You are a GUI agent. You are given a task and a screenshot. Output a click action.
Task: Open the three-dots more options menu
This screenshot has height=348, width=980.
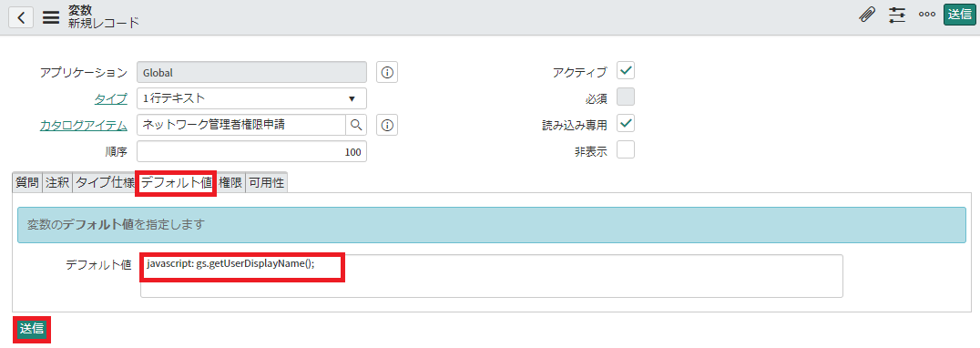927,15
